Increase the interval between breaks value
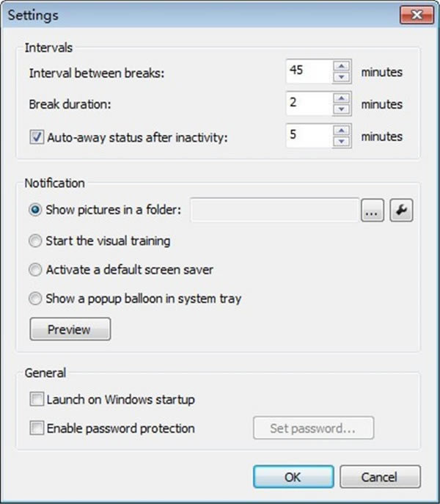440x504 pixels. (x=342, y=67)
